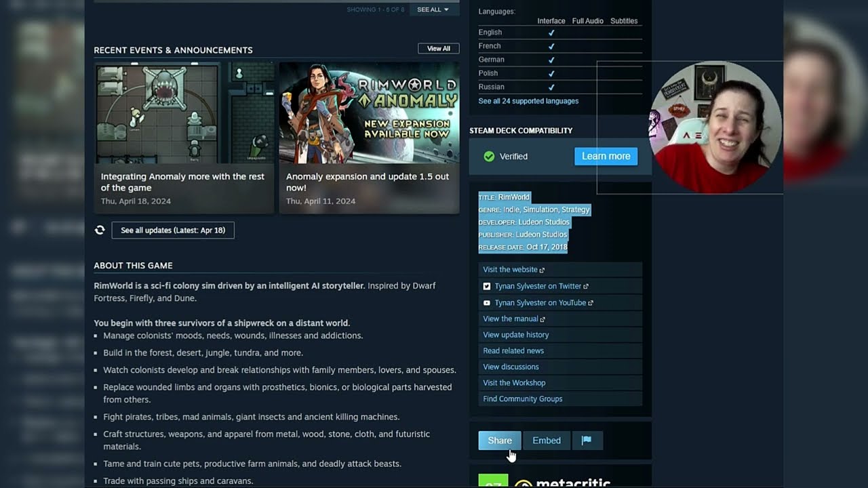The image size is (868, 488).
Task: Click the English interface checkmark
Action: (551, 33)
